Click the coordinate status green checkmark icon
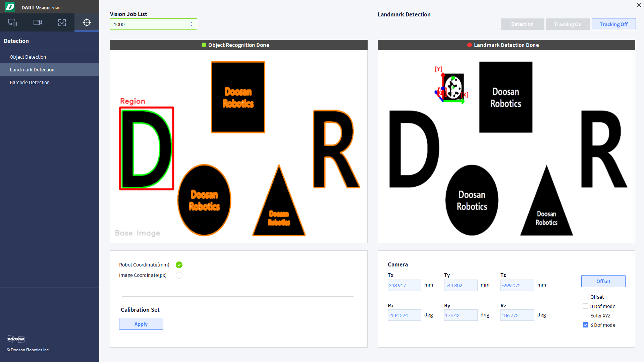 [x=179, y=265]
